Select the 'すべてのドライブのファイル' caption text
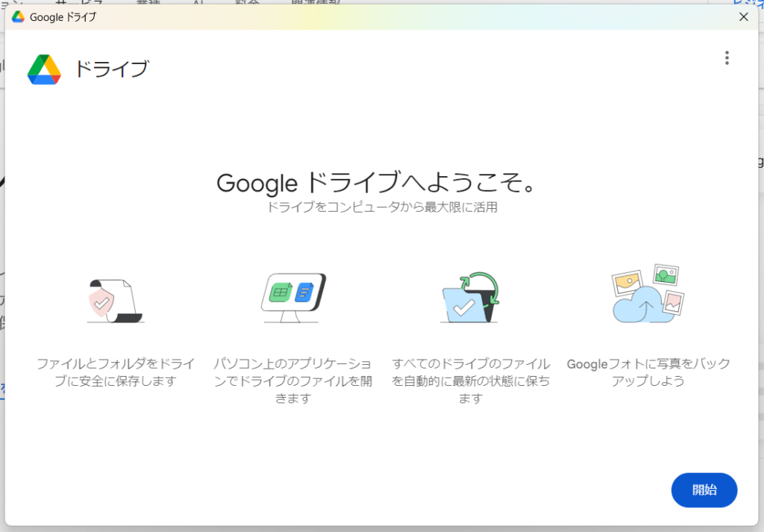The width and height of the screenshot is (764, 532). click(471, 364)
